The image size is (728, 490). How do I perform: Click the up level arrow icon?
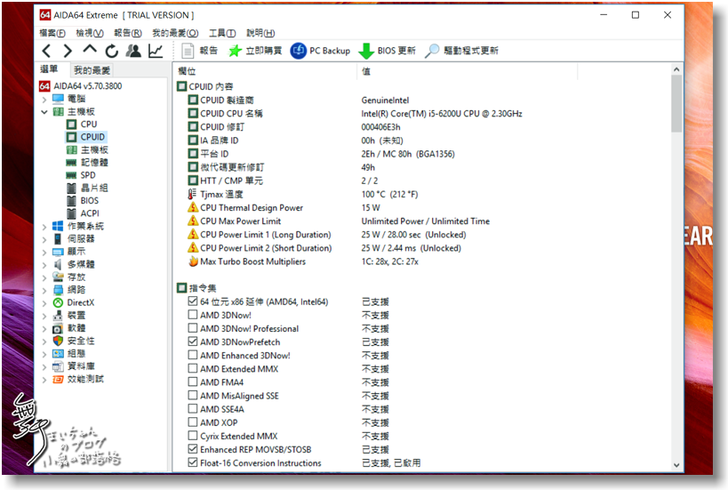[x=90, y=51]
